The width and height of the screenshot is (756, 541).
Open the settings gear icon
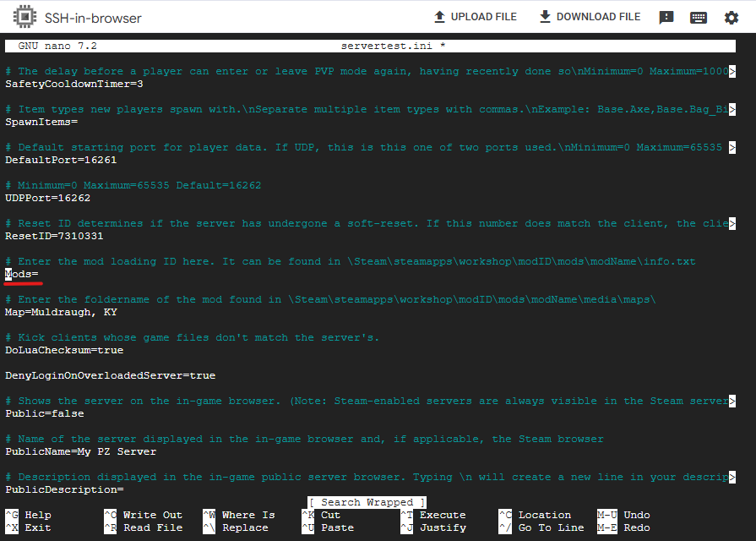coord(731,18)
